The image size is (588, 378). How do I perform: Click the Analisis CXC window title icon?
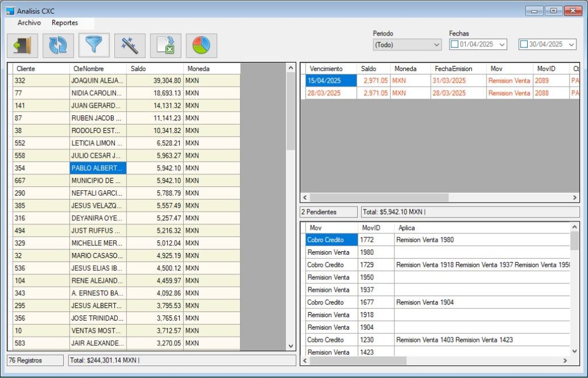pyautogui.click(x=10, y=11)
